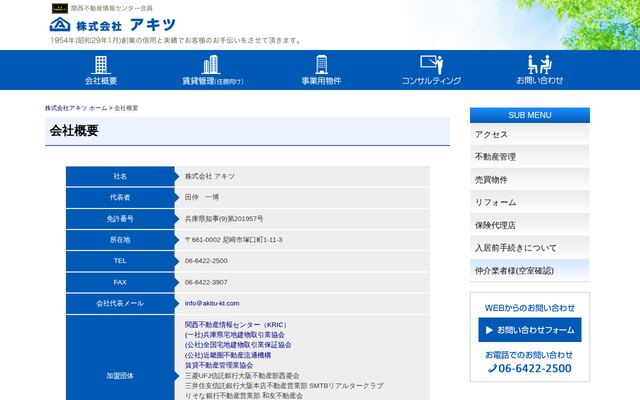Click phone handset icon beside 06-6422-2500
Image resolution: width=640 pixels, height=400 pixels.
pyautogui.click(x=492, y=369)
